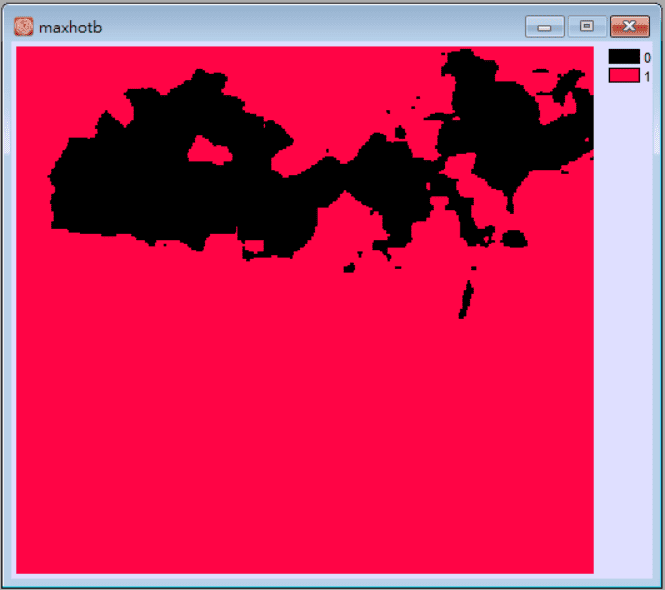
Task: Click the black legend swatch for 0
Action: click(624, 56)
